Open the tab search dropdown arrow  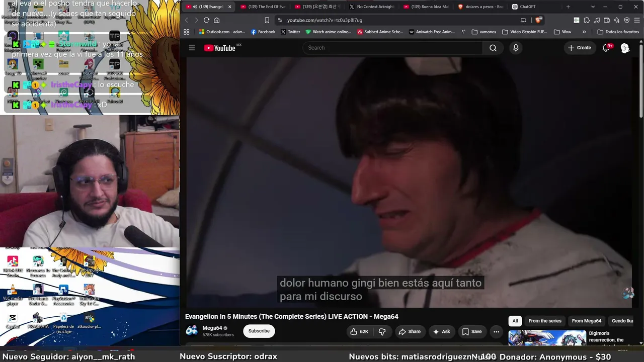tap(593, 7)
